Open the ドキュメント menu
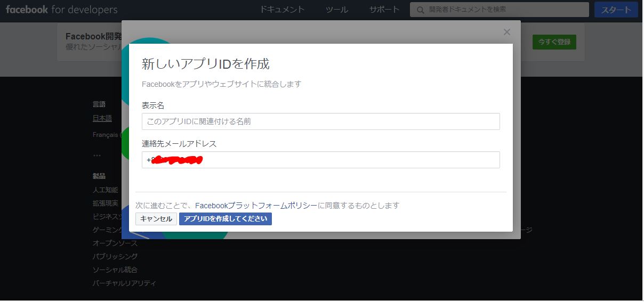Screen dimensions: 644x302 [x=283, y=10]
